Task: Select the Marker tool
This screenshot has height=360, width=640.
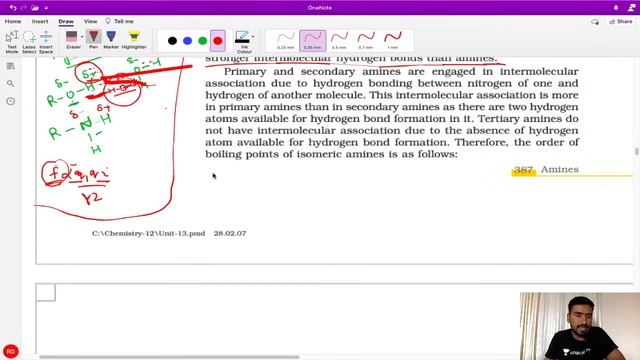Action: 111,40
